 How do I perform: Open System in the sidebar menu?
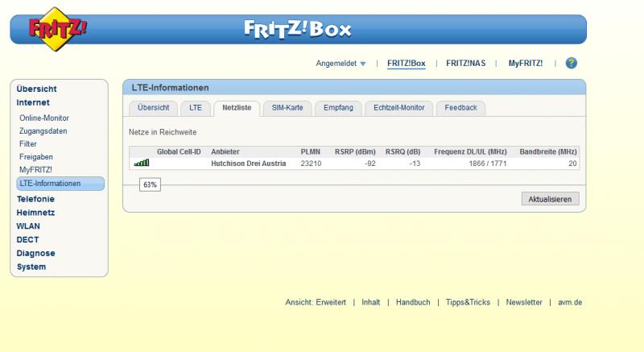(x=31, y=267)
